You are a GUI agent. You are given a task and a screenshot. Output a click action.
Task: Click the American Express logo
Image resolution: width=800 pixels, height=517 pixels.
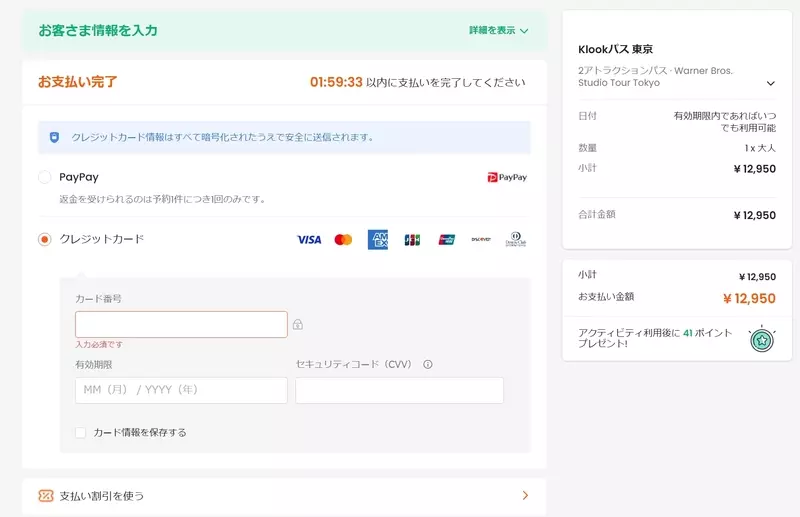(x=377, y=240)
